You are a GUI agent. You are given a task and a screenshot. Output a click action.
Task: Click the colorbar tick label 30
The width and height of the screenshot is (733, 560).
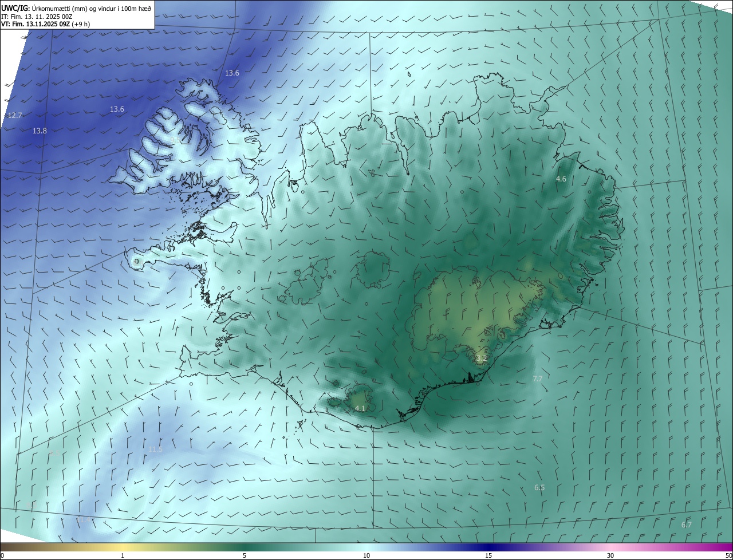610,555
